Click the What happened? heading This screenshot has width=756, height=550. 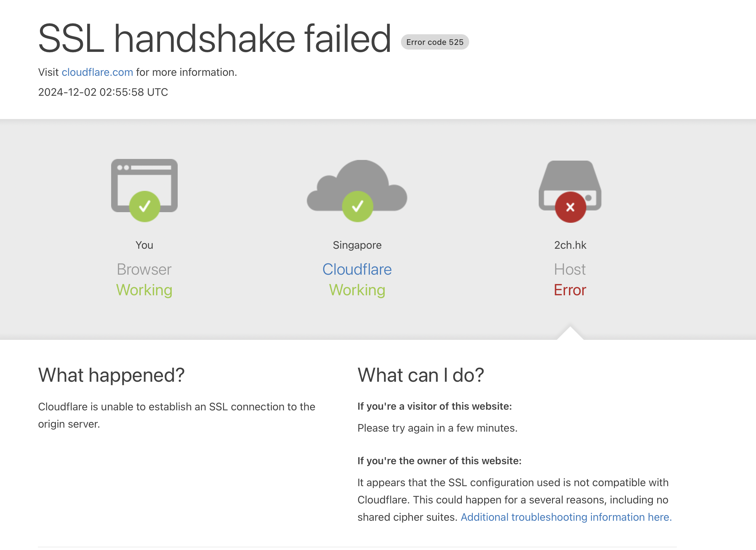111,375
